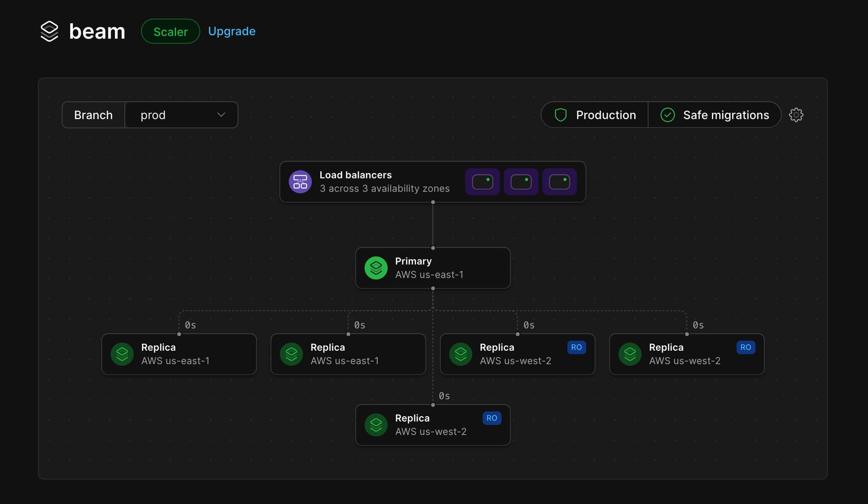Click the bottom center Replica icon
The width and height of the screenshot is (868, 504).
376,425
